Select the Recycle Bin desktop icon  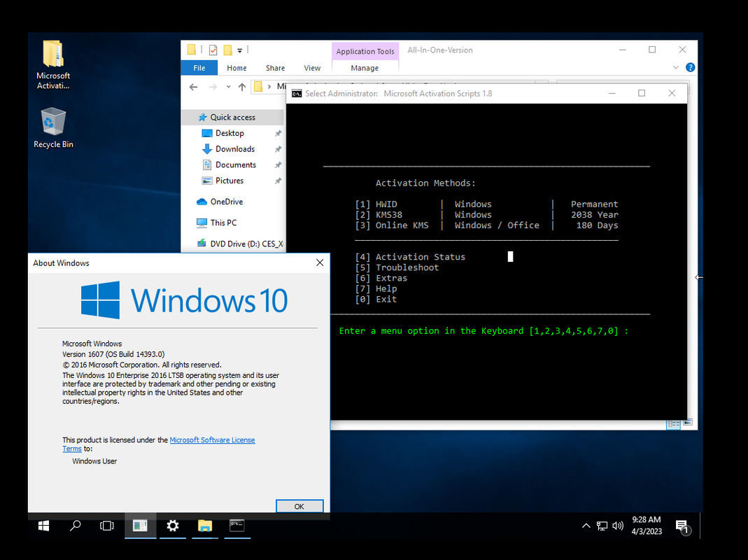click(x=53, y=128)
